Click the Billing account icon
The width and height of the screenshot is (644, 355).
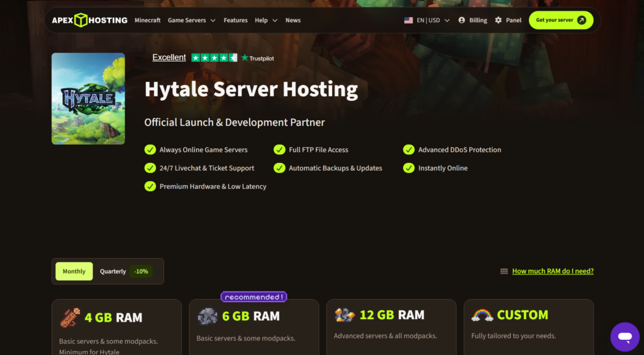pyautogui.click(x=462, y=20)
